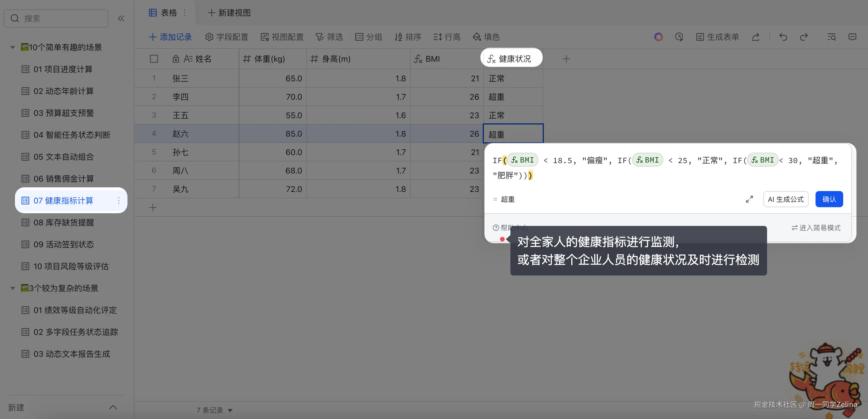Open the 排序 sort tool
Image resolution: width=868 pixels, height=419 pixels.
408,37
